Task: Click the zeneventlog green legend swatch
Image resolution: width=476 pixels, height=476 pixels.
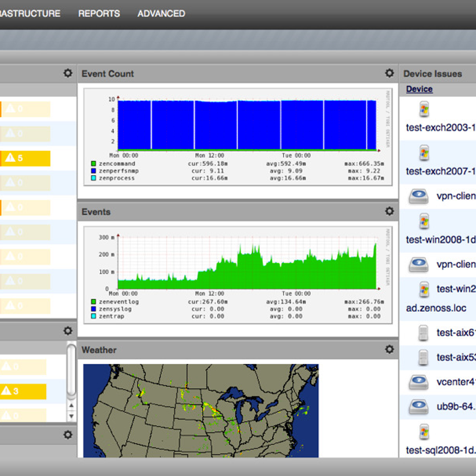Action: (x=94, y=301)
